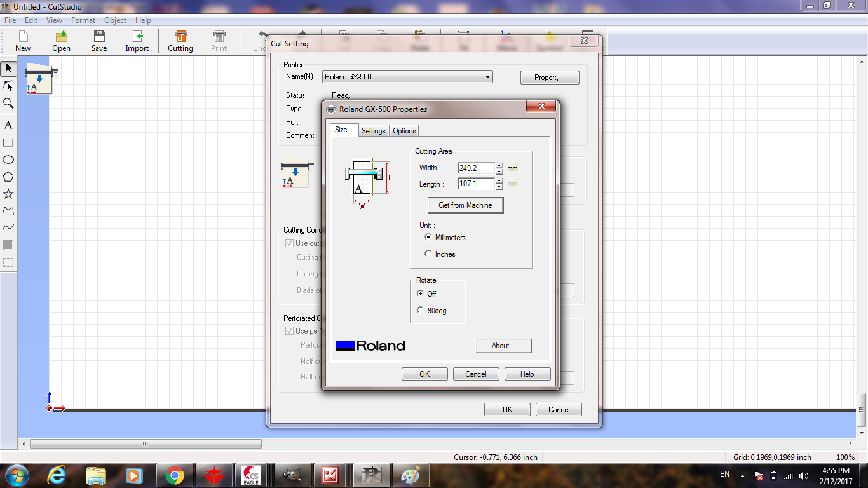Image resolution: width=868 pixels, height=488 pixels.
Task: Open Internet Explorer from the taskbar
Action: 57,475
